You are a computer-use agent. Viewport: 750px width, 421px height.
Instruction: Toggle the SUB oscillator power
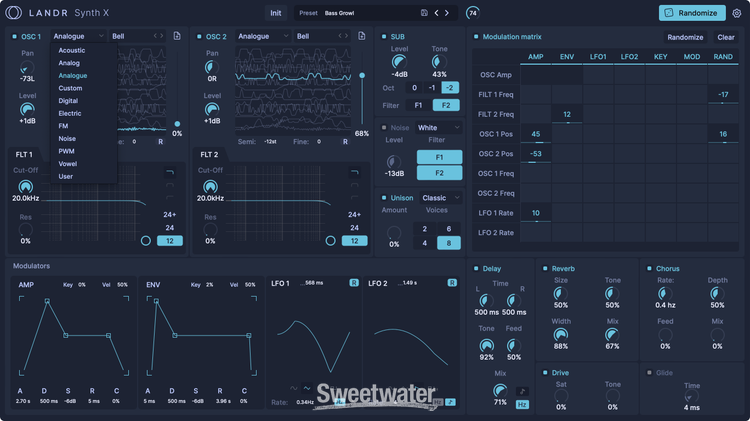(x=384, y=36)
